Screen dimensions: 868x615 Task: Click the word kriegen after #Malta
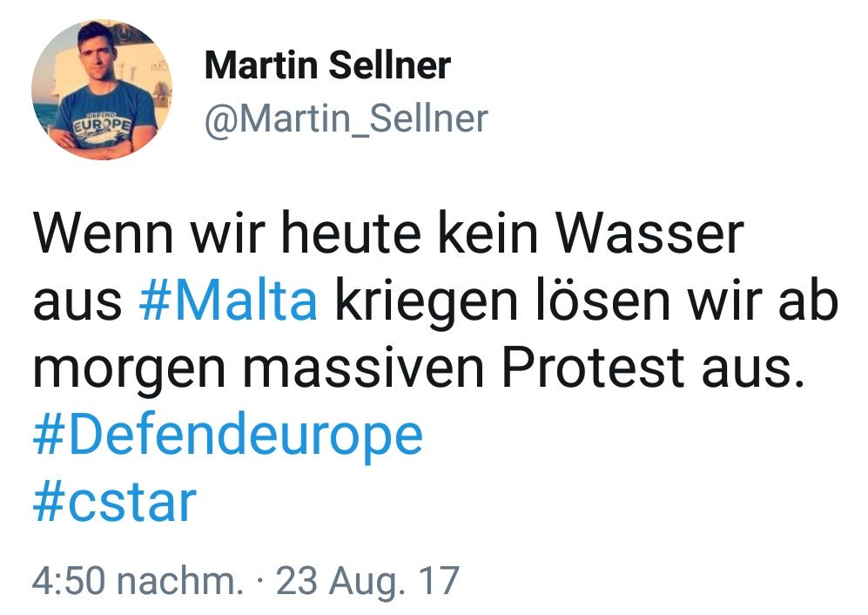pyautogui.click(x=427, y=304)
